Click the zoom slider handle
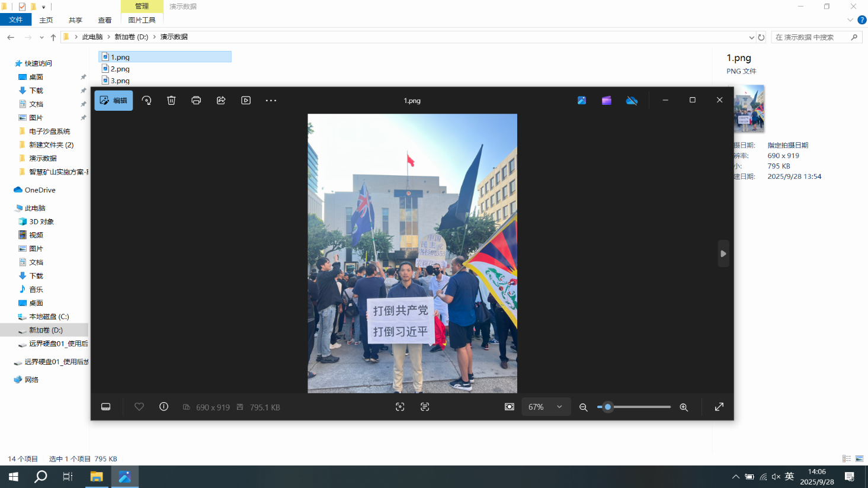This screenshot has width=868, height=488. (x=607, y=407)
